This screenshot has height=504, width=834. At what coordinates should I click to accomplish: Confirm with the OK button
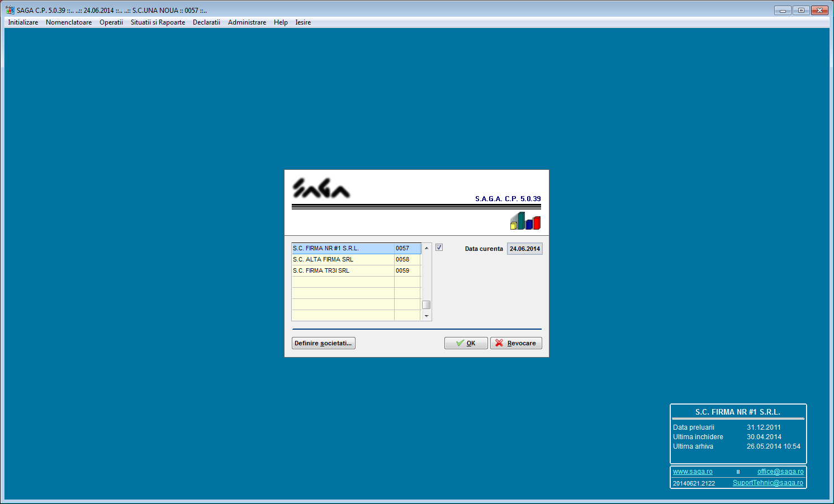[x=466, y=343]
